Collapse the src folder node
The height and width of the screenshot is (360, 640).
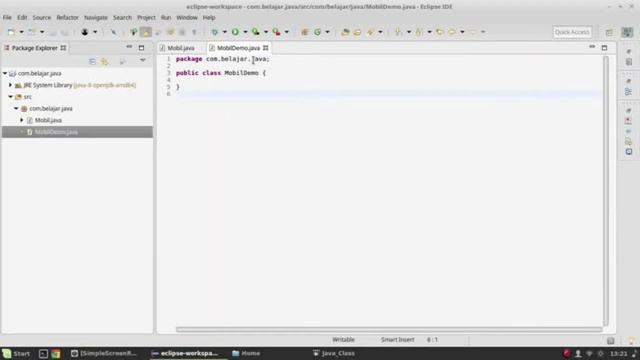point(11,97)
